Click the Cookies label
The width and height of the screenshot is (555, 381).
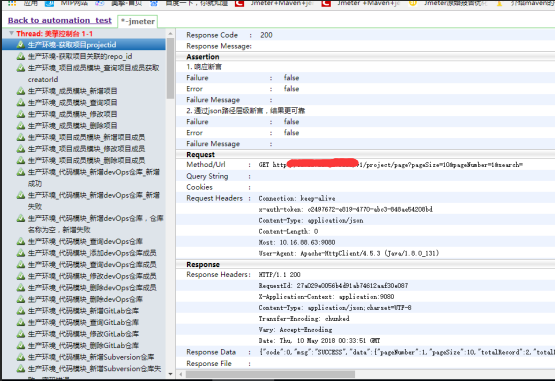[199, 187]
